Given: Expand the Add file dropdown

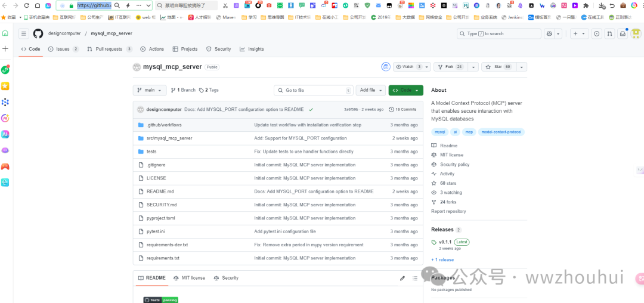Looking at the screenshot, I should (371, 90).
